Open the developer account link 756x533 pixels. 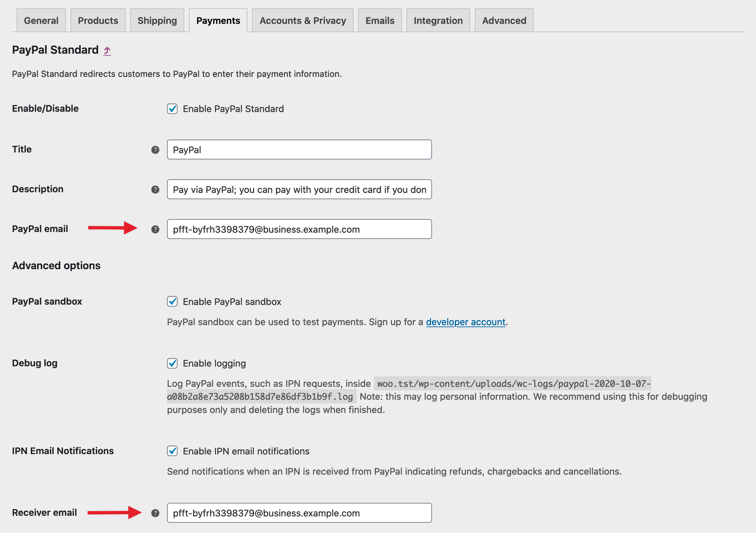click(x=465, y=322)
